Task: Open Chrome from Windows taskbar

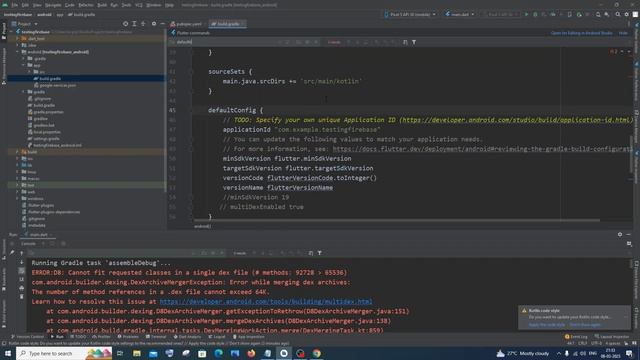Action: 317,353
